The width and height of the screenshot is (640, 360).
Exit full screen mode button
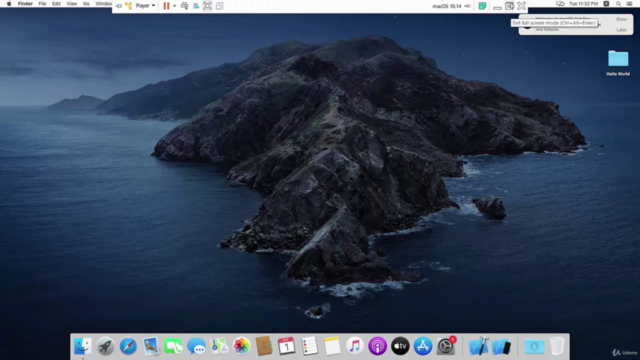tap(509, 6)
